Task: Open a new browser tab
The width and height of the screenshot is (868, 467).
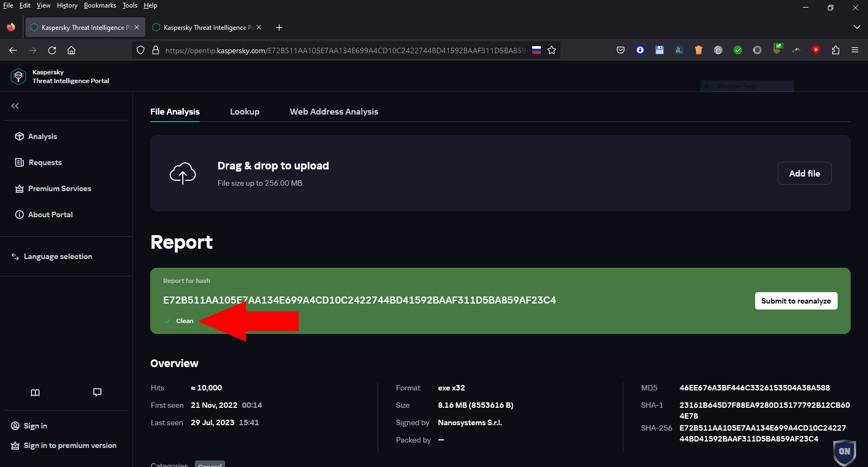Action: click(279, 27)
